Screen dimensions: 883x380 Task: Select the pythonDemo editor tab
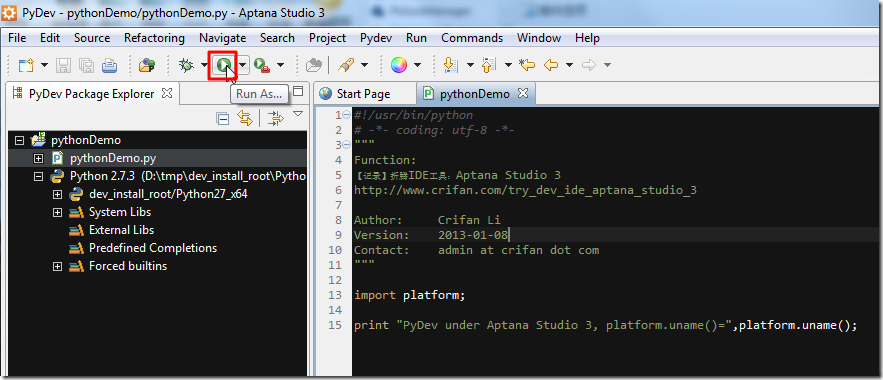pyautogui.click(x=474, y=94)
